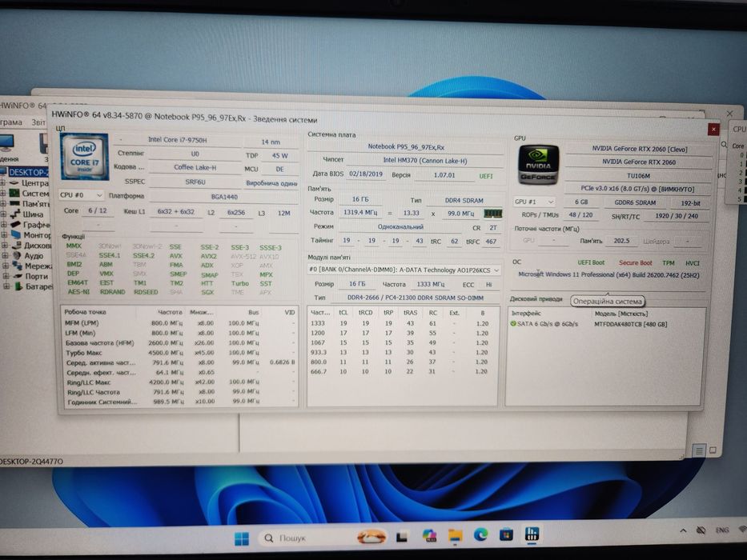Click the 1333 memory timing table row
Viewport: 747px width, 560px height.
[403, 323]
